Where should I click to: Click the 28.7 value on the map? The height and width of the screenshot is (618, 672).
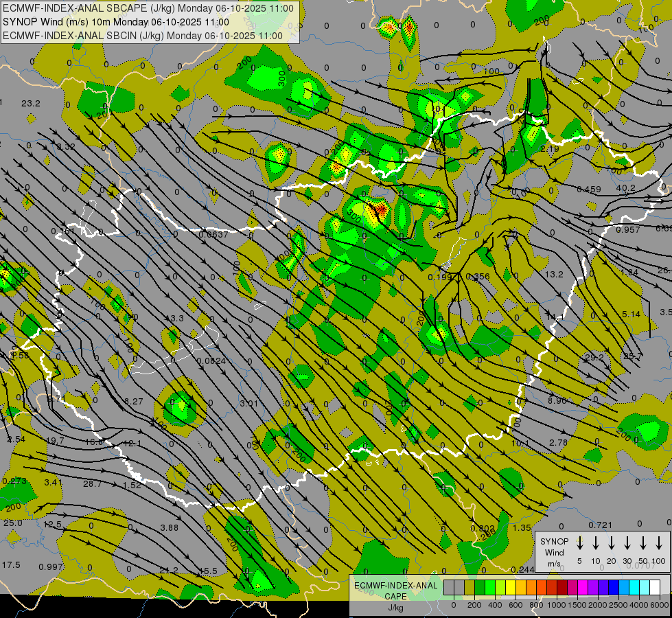pyautogui.click(x=92, y=484)
